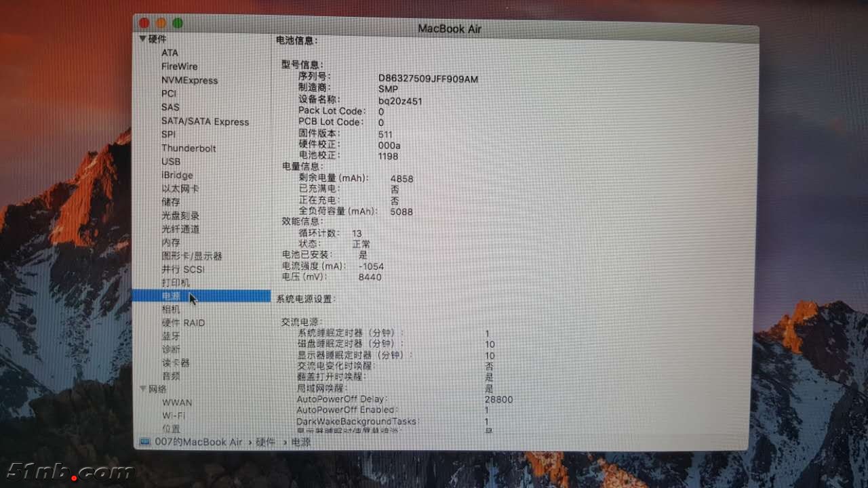The height and width of the screenshot is (488, 868).
Task: Click the highlighted 电源 sidebar row
Action: coord(201,296)
